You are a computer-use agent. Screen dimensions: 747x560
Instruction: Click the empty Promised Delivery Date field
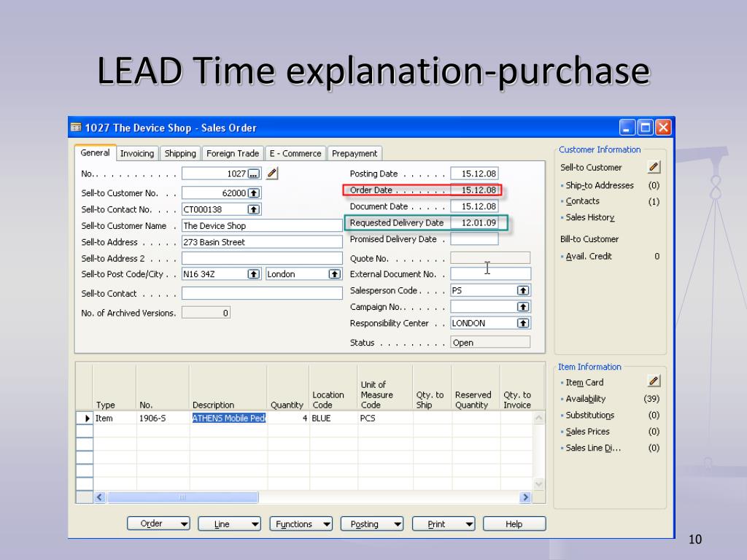(474, 238)
